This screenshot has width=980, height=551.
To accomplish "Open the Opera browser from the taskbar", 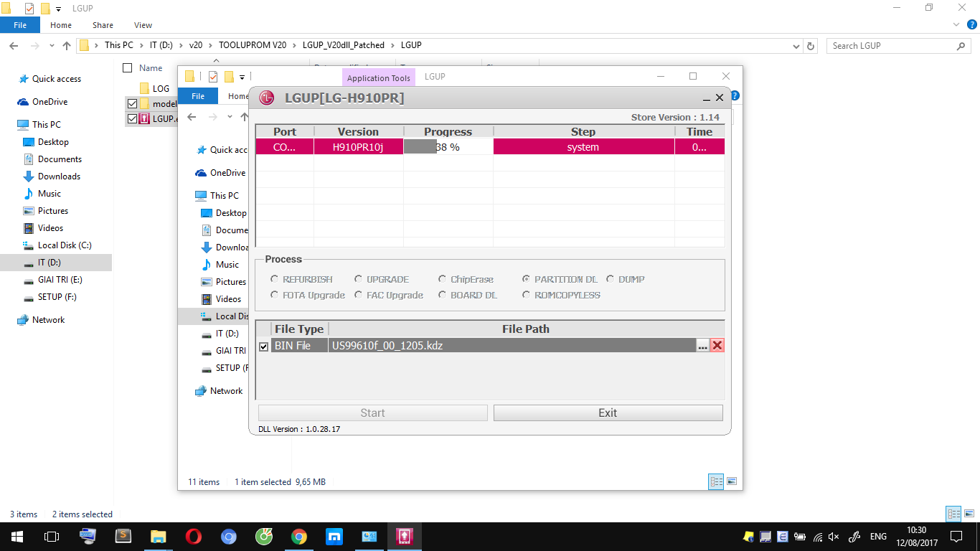I will pos(193,537).
